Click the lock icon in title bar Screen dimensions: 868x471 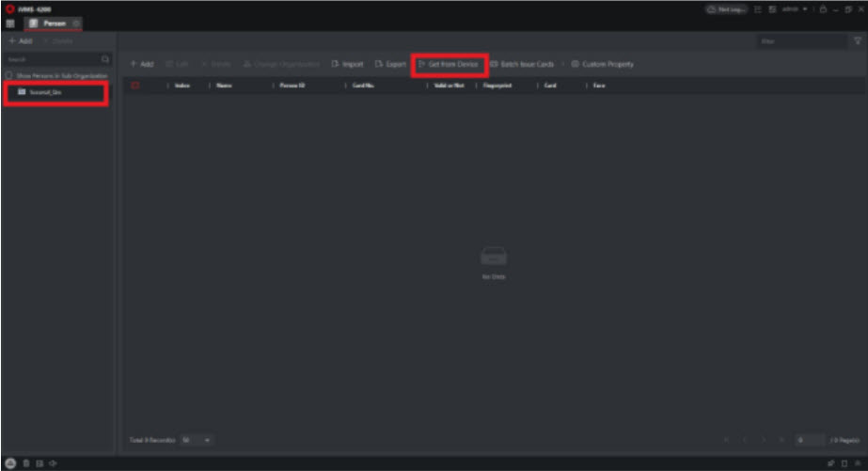pyautogui.click(x=822, y=8)
